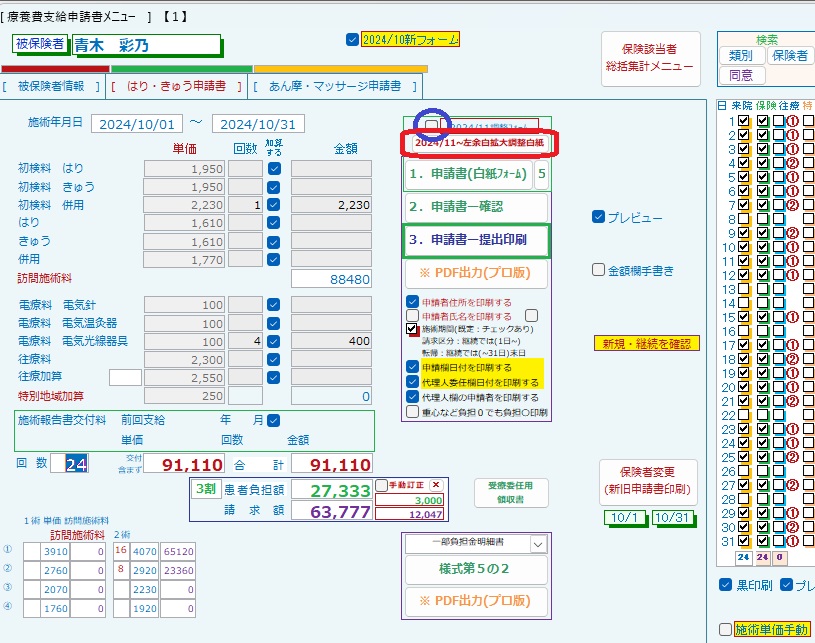Uncheck 代理人欄の申請者を印刷する

[x=412, y=397]
